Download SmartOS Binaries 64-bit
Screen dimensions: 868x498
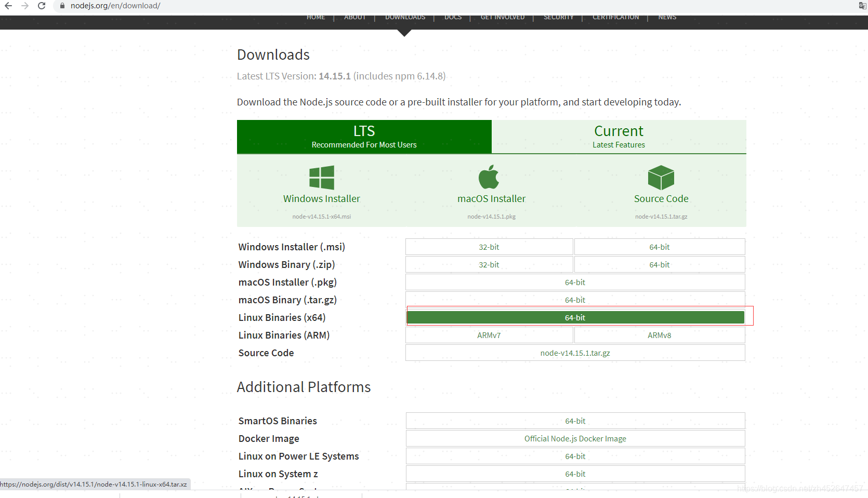coord(575,421)
